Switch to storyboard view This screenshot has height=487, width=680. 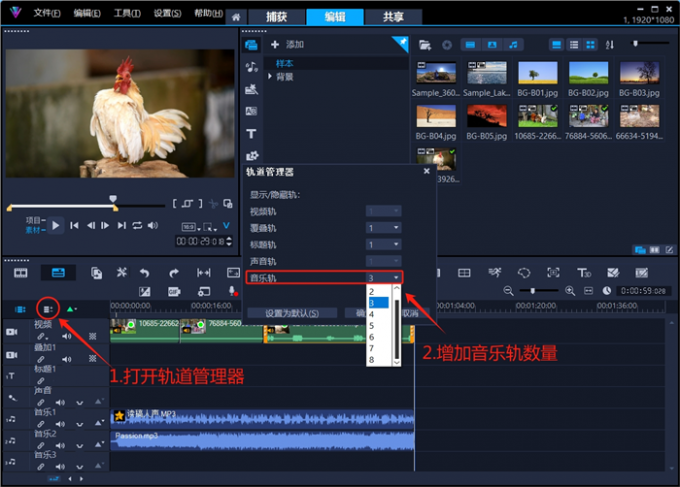pos(20,273)
